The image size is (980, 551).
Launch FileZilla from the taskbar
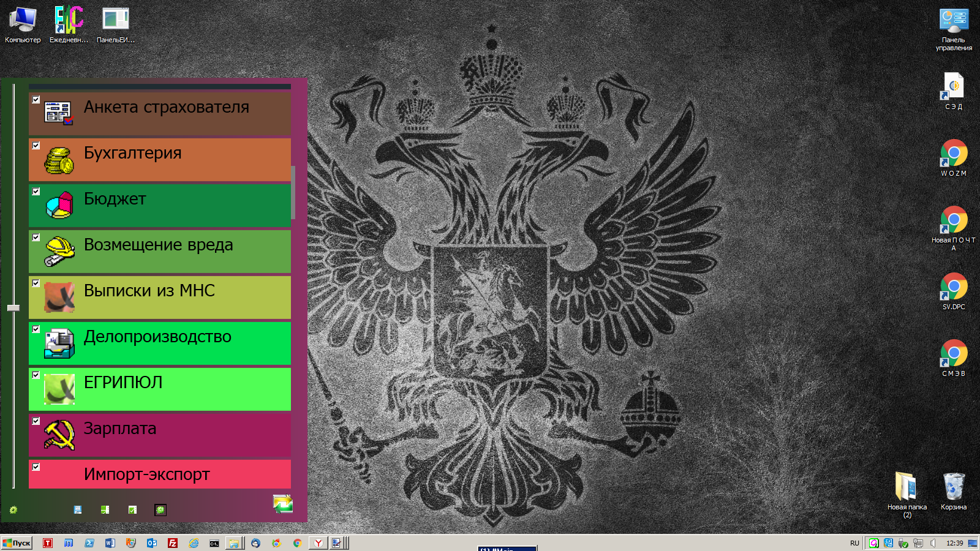173,543
